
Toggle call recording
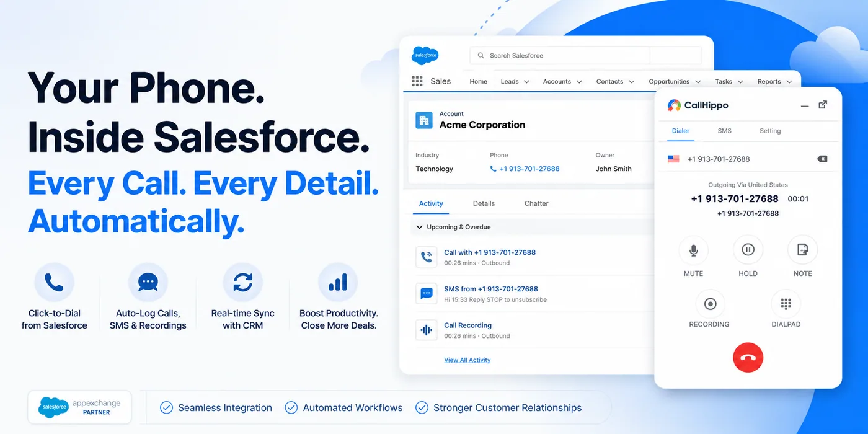[x=711, y=304]
